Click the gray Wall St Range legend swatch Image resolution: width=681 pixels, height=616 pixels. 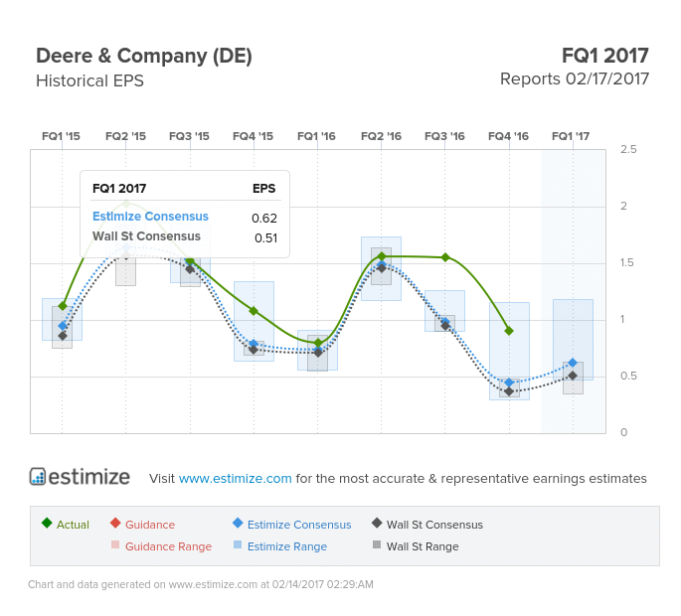(x=377, y=544)
